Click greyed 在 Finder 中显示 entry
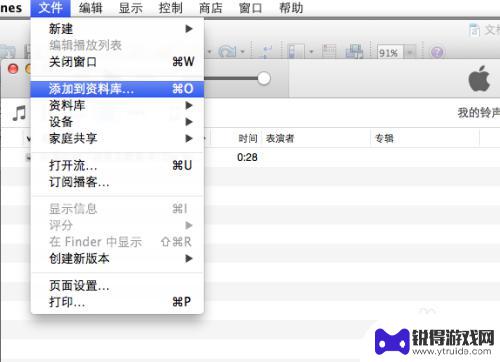500x362 pixels. click(x=117, y=242)
